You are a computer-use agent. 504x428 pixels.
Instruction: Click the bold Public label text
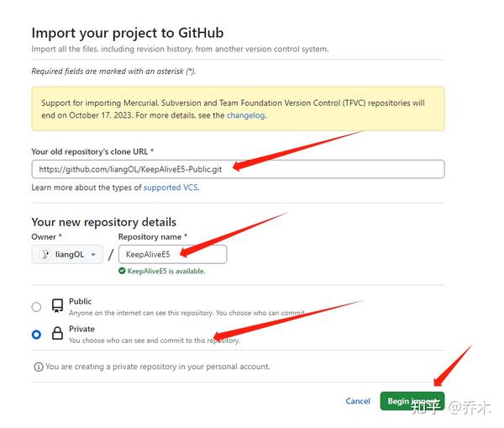[81, 301]
